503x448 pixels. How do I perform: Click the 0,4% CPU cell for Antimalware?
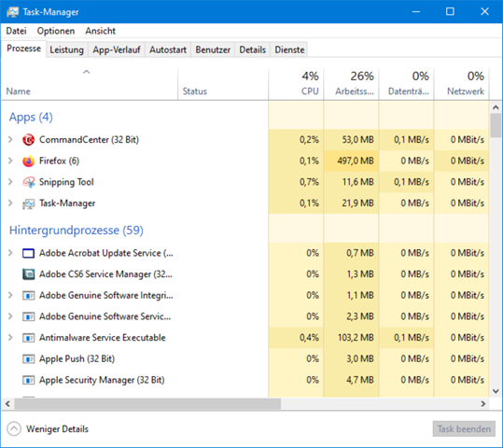(x=296, y=338)
